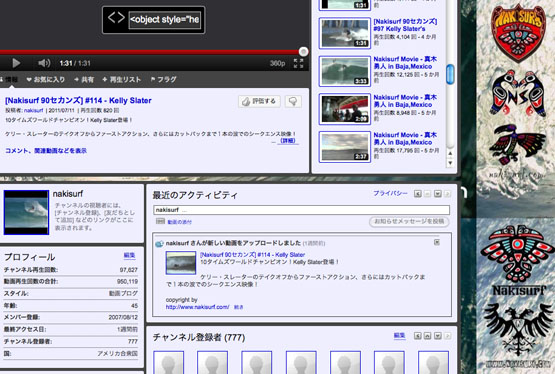The image size is (555, 374).
Task: Move activity panel down with arrow icon
Action: point(437,194)
